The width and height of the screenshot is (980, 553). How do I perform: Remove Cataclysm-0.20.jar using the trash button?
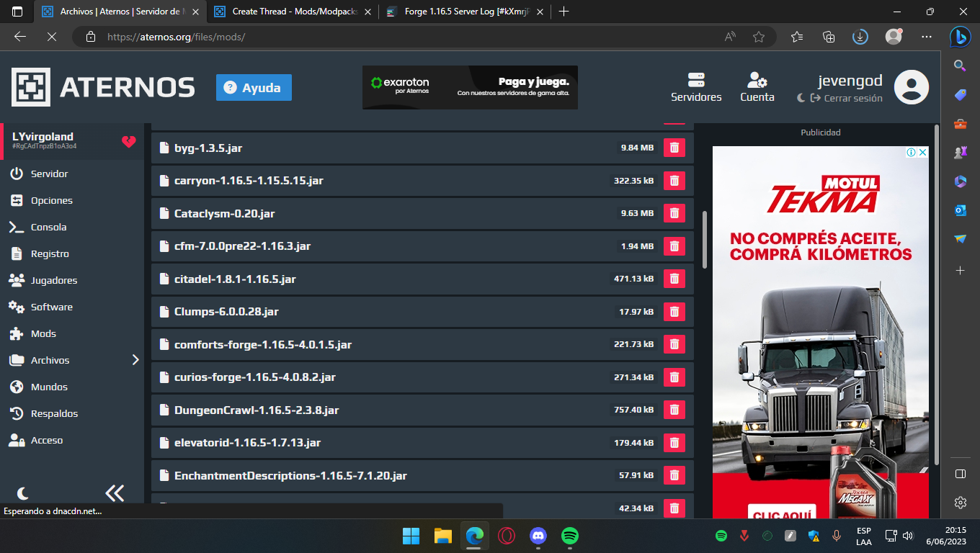point(674,213)
